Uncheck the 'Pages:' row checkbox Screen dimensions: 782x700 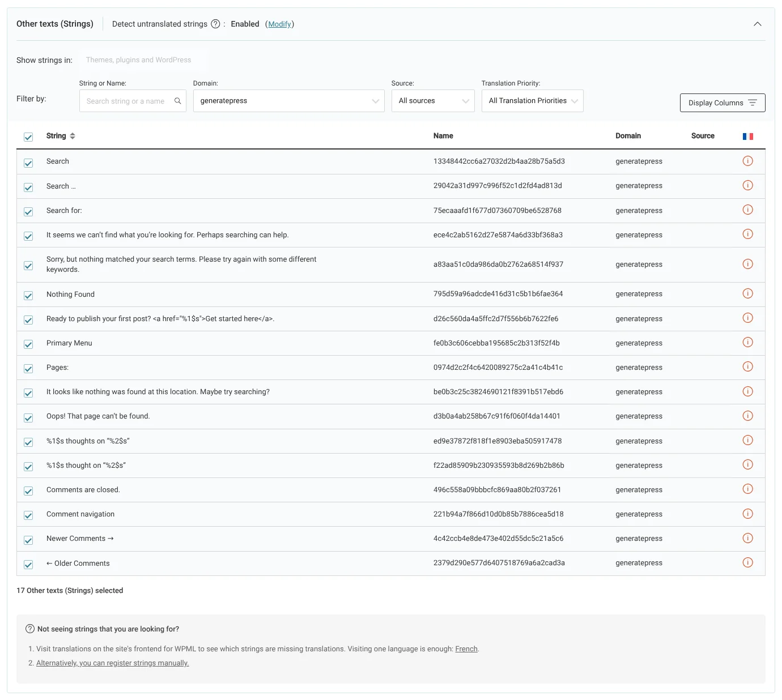28,369
